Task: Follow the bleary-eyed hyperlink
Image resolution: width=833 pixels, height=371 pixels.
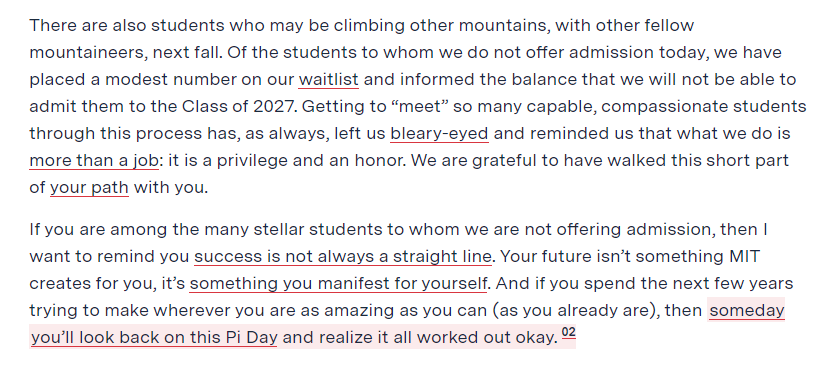Action: 439,133
